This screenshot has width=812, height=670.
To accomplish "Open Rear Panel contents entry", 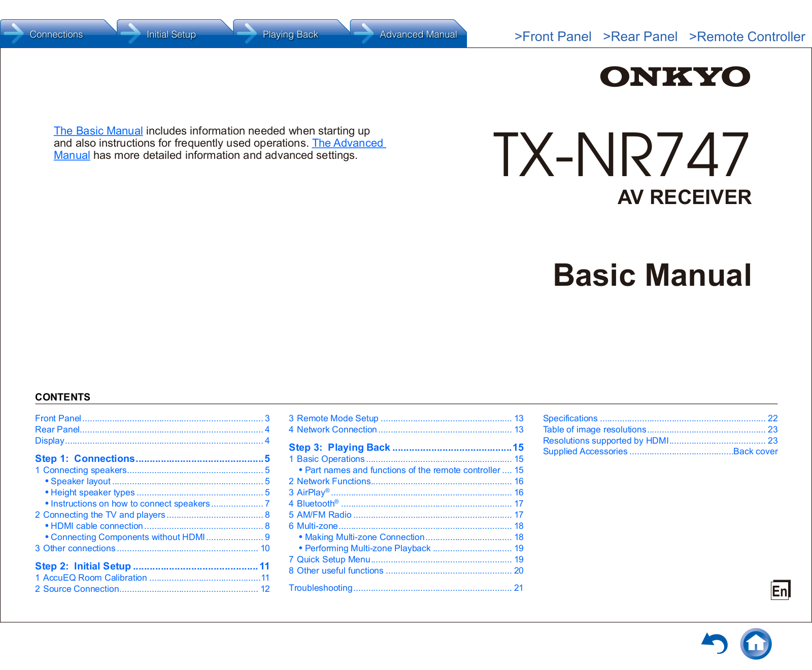I will pyautogui.click(x=152, y=429).
